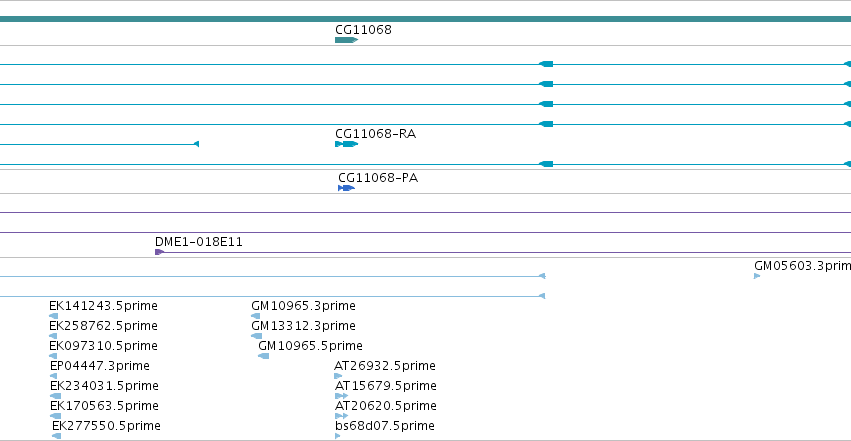Click the EP04447.3prime label

100,366
